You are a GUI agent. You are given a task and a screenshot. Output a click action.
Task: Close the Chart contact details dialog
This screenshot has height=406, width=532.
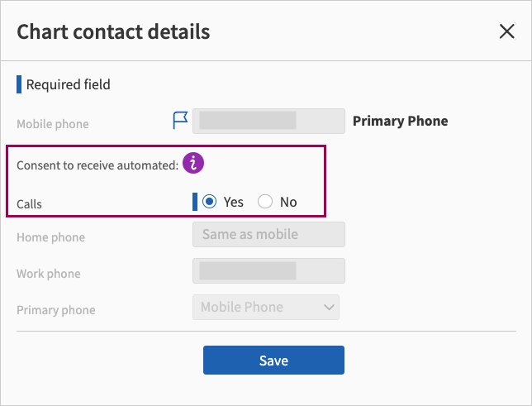click(x=506, y=32)
